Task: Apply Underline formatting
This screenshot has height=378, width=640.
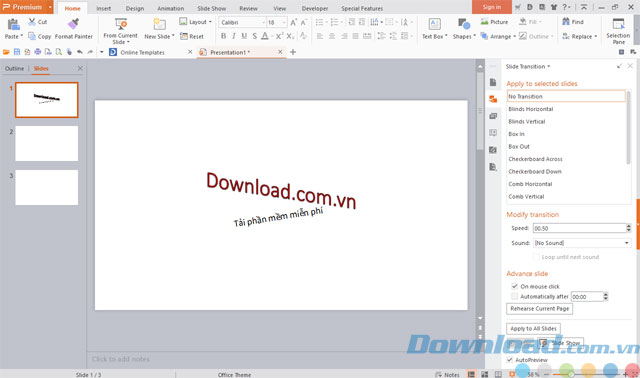Action: [x=244, y=36]
